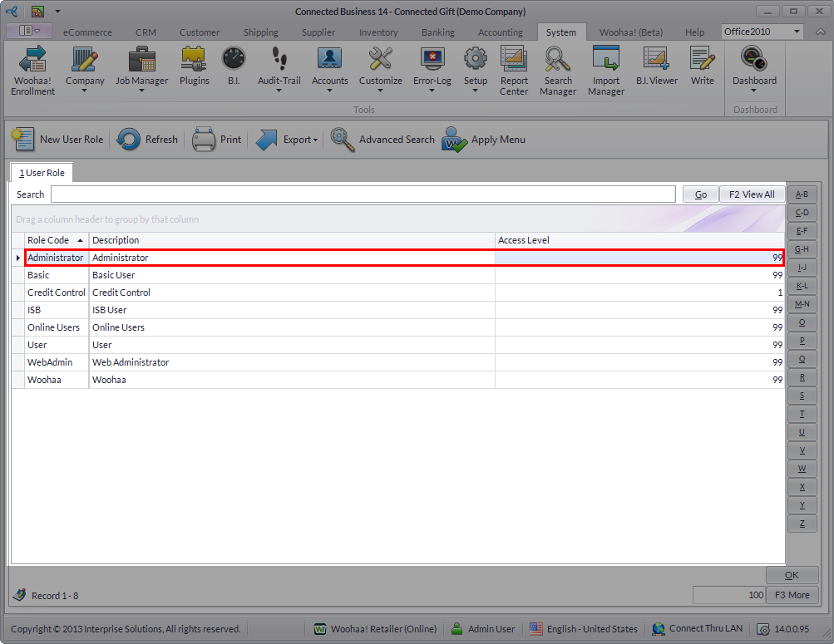Image resolution: width=834 pixels, height=644 pixels.
Task: Select the Credit Control role row
Action: click(57, 293)
